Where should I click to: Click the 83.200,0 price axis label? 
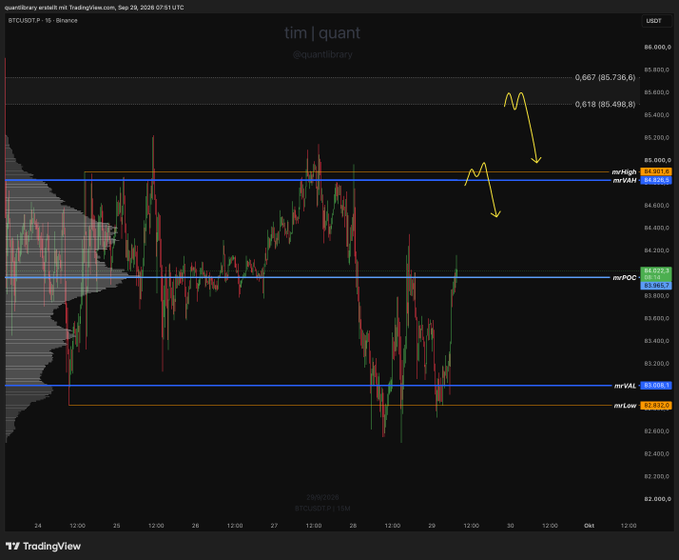click(x=657, y=363)
